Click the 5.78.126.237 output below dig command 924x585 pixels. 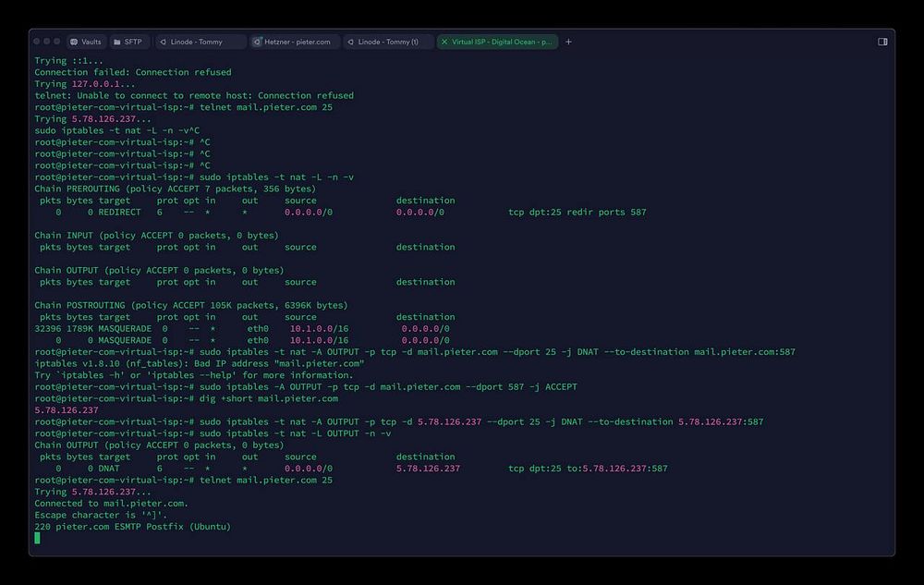(x=66, y=410)
